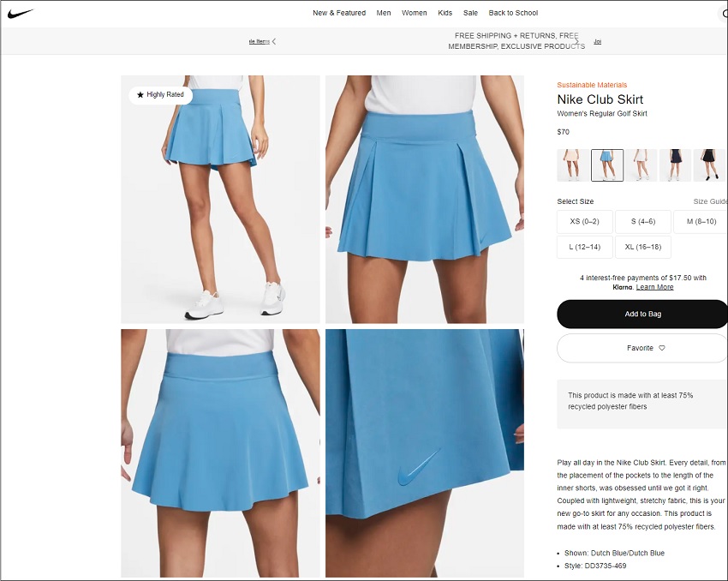Click the Nike Club Skirt product title

[600, 99]
